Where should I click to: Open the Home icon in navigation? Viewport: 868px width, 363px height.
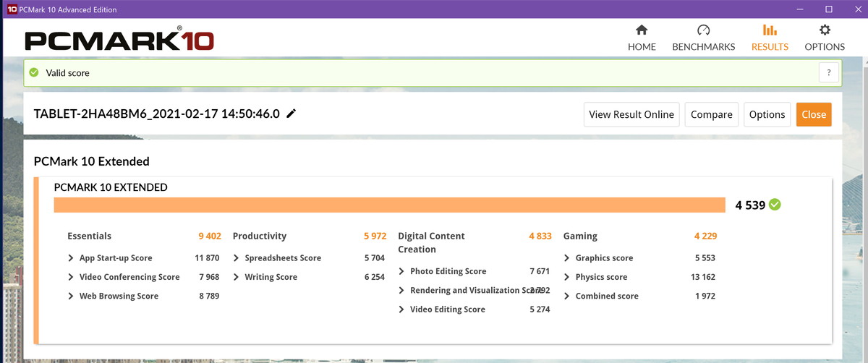(x=642, y=30)
